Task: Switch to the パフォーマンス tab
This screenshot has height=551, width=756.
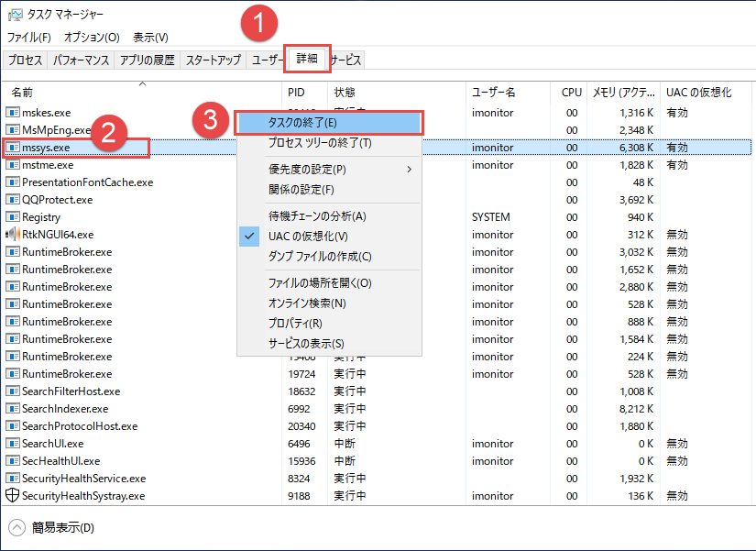Action: point(81,61)
